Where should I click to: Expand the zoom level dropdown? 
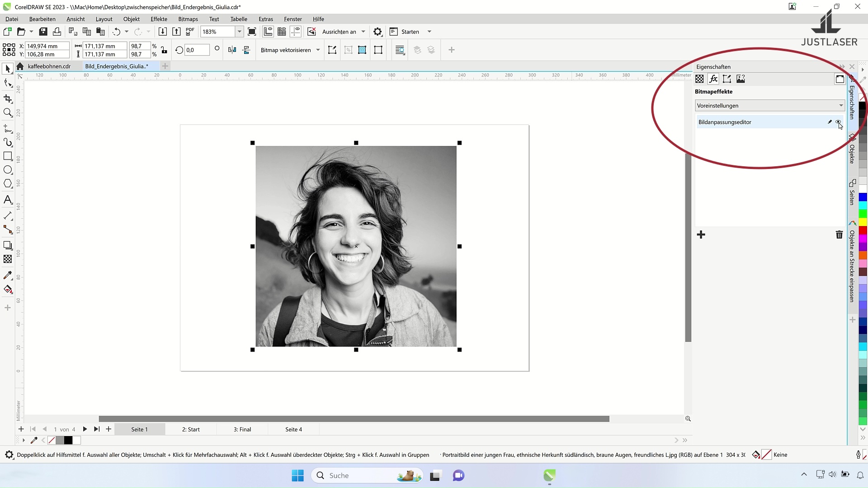click(239, 32)
